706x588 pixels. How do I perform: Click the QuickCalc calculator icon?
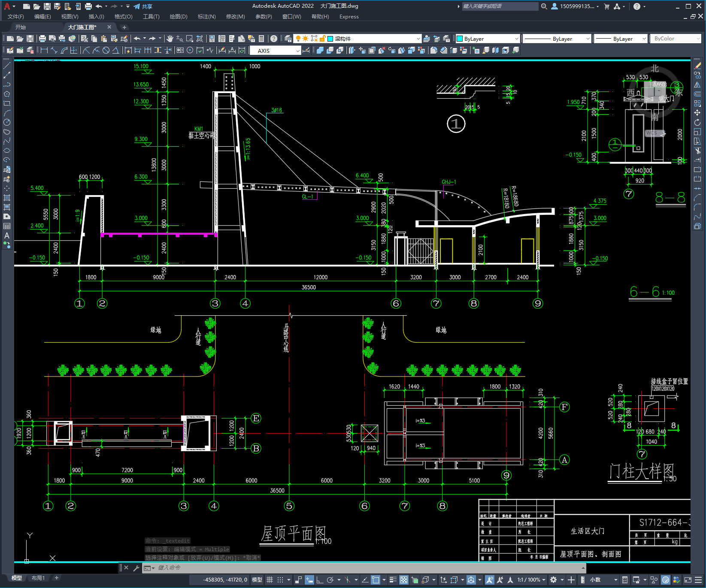261,39
